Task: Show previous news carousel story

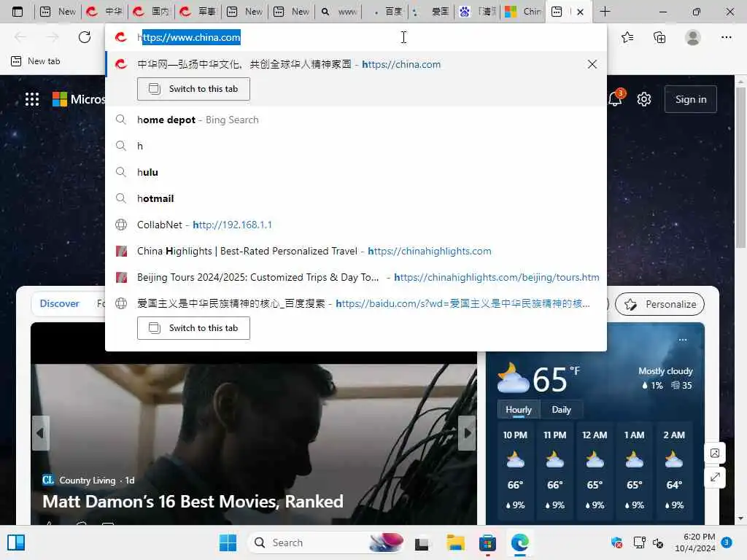Action: coord(41,433)
